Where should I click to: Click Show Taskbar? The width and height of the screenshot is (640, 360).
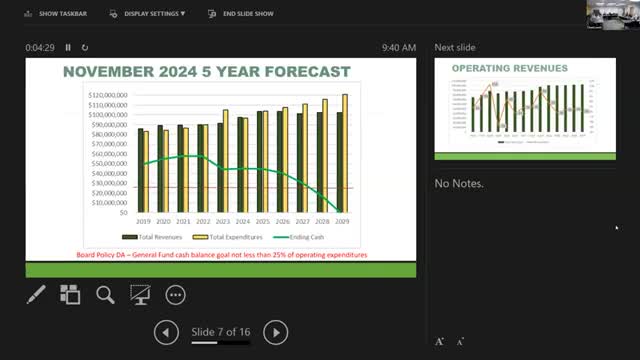pos(56,14)
